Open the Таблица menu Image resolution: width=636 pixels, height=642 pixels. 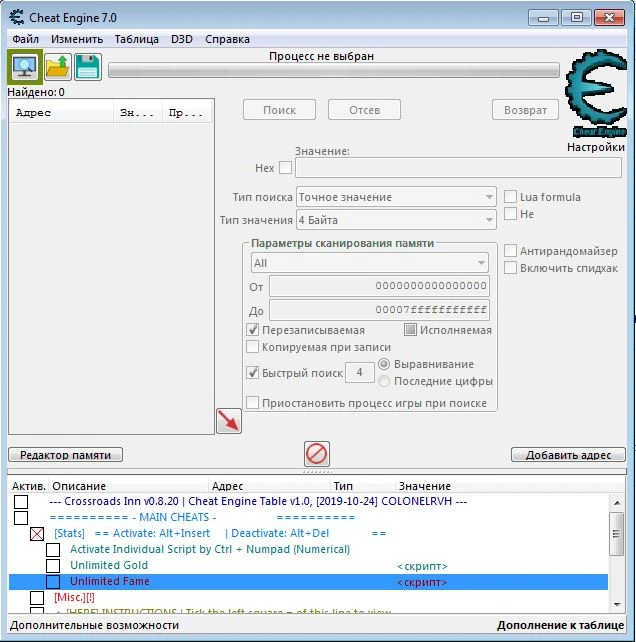pyautogui.click(x=136, y=39)
